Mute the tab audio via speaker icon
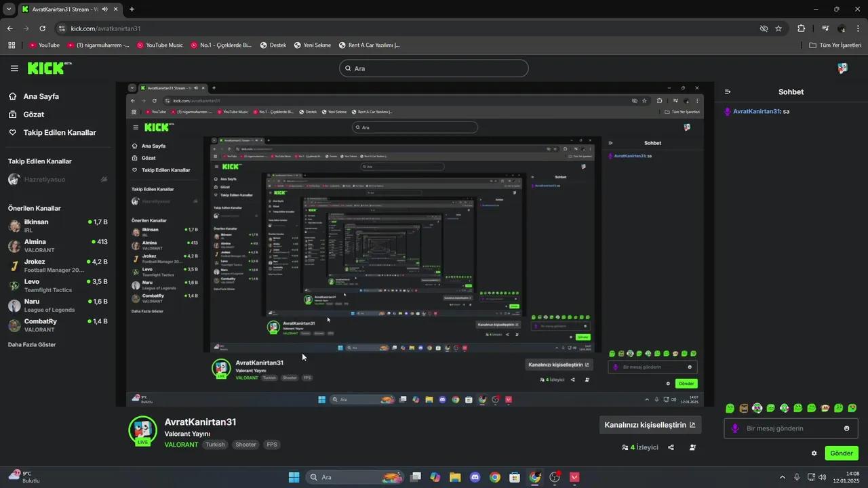The height and width of the screenshot is (488, 868). [104, 9]
